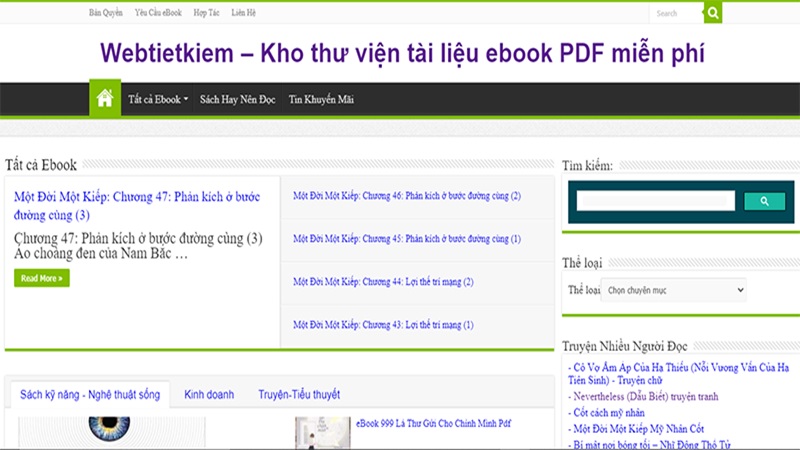
Task: Open the Nevertheless (Dẫu Biết) truyện tranh link
Action: (643, 396)
